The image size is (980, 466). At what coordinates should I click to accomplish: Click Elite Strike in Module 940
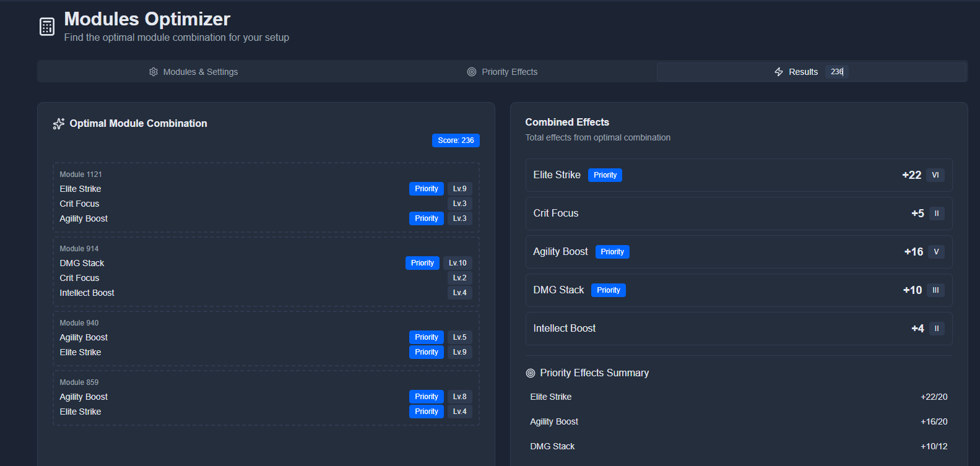(x=80, y=352)
